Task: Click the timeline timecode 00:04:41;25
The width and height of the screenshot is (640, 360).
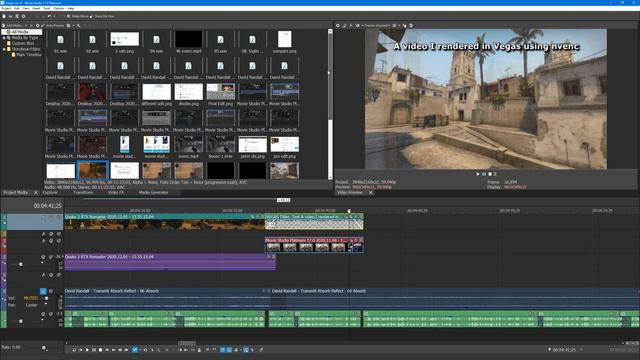Action: tap(47, 206)
